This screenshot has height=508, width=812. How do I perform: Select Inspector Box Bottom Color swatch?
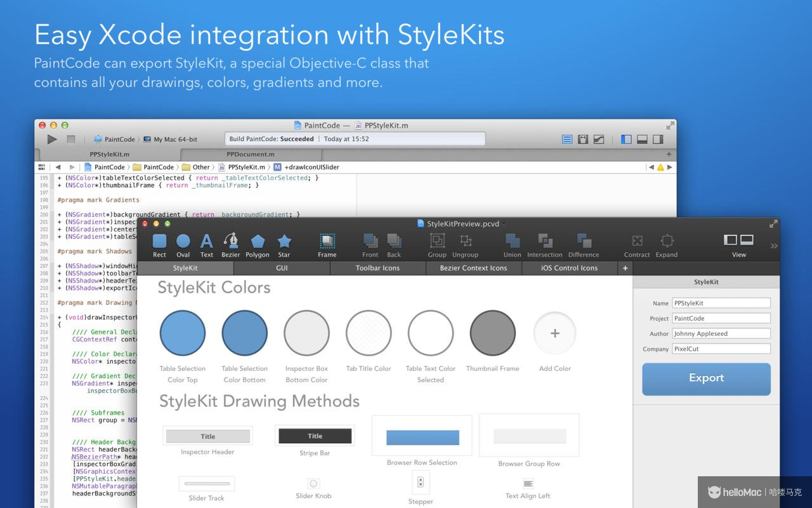pyautogui.click(x=306, y=333)
